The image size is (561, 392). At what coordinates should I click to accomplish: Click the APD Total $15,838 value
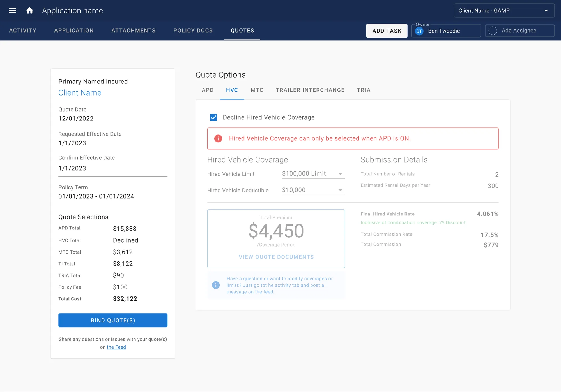pyautogui.click(x=125, y=229)
